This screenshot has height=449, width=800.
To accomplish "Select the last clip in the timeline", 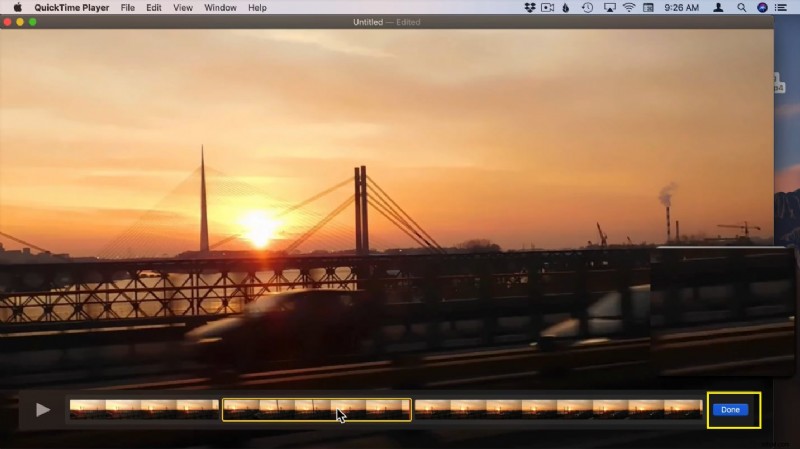I will [x=558, y=409].
